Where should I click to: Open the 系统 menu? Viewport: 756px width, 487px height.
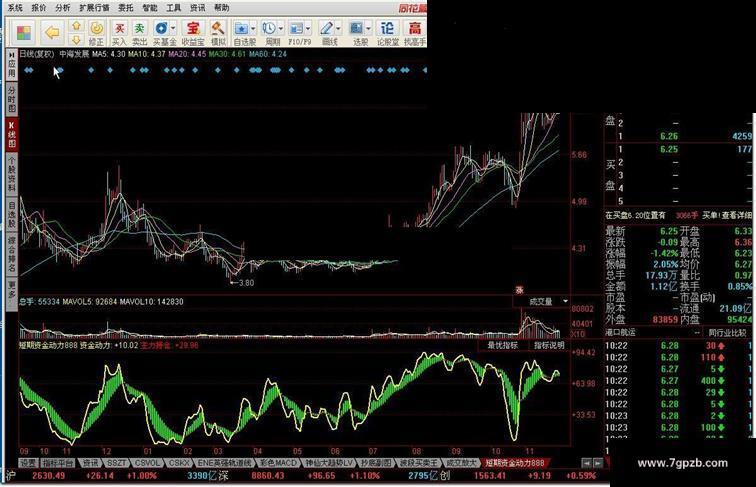coord(15,8)
